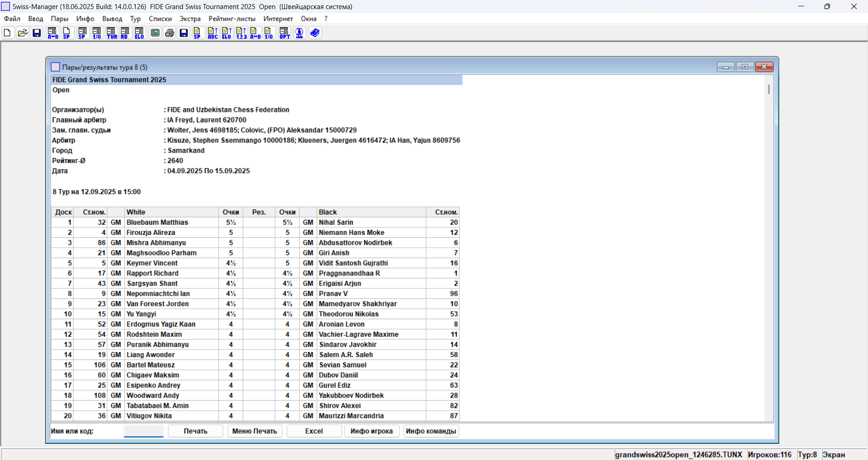Click the OPT options icon
This screenshot has width=868, height=460.
point(285,33)
